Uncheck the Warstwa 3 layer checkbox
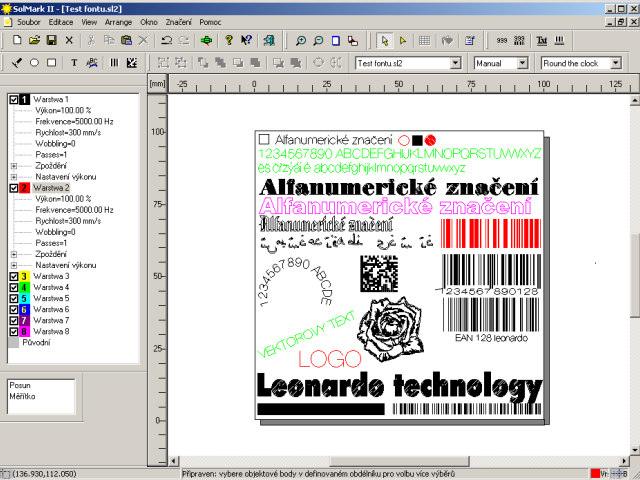Image resolution: width=640 pixels, height=480 pixels. click(x=13, y=276)
